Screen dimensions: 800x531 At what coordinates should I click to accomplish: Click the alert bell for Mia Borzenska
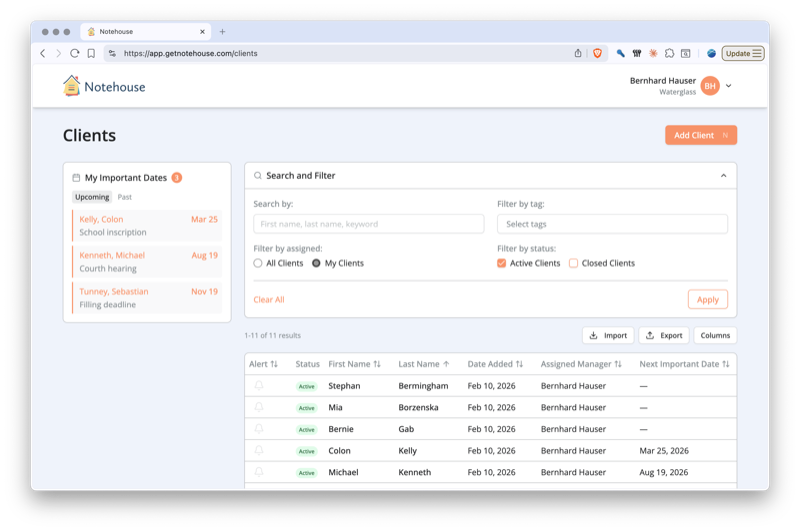click(259, 407)
